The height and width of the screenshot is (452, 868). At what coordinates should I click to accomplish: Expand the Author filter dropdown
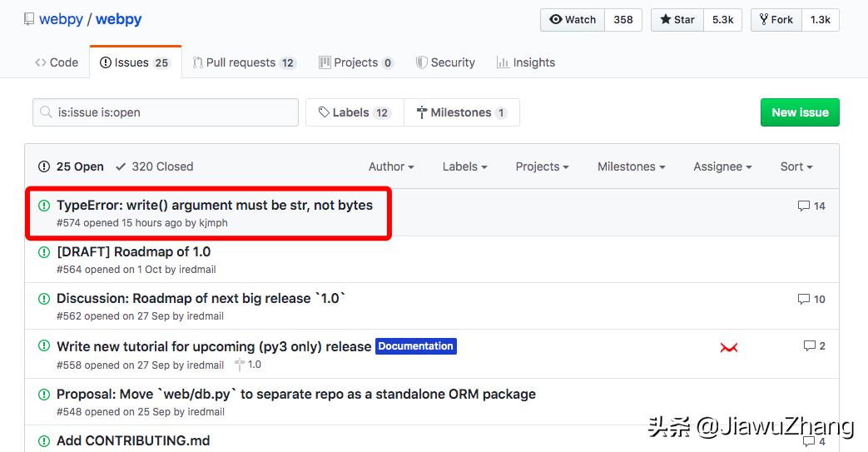[391, 166]
